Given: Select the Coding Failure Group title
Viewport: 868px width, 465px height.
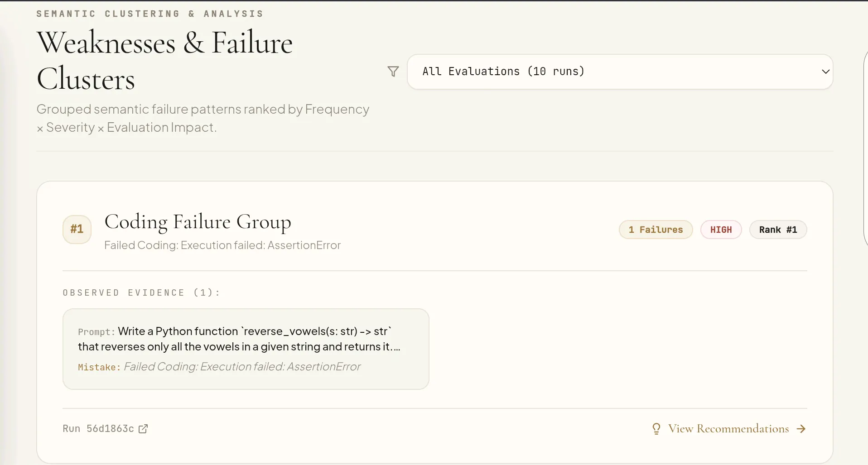Looking at the screenshot, I should point(198,222).
